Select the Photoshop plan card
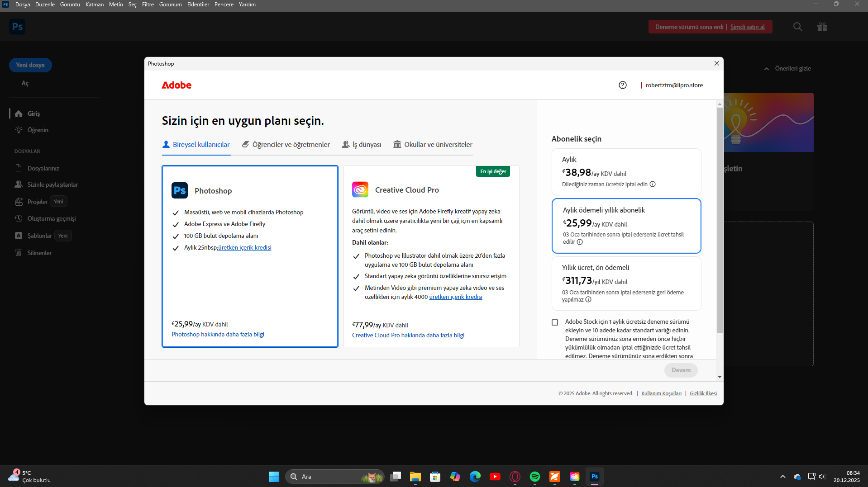The height and width of the screenshot is (487, 868). [x=250, y=256]
